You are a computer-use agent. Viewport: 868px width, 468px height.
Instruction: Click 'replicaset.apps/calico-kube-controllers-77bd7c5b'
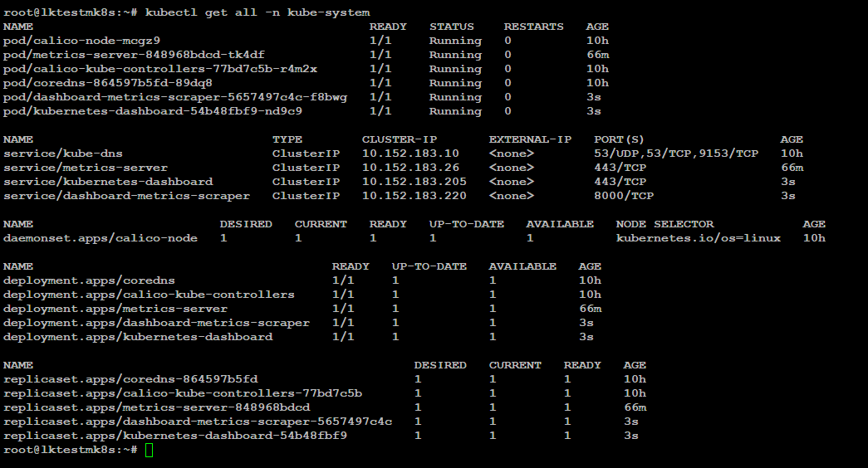point(183,393)
